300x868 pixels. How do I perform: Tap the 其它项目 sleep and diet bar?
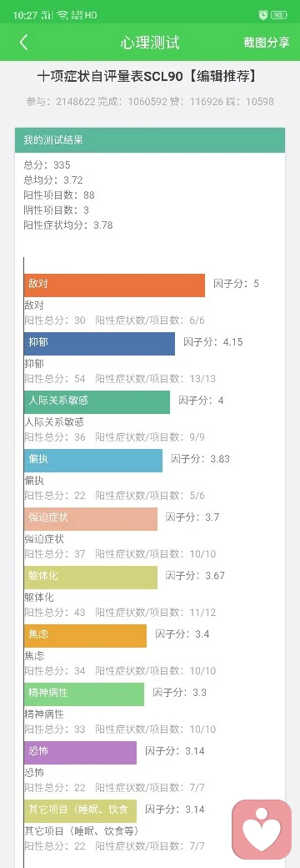click(x=80, y=811)
